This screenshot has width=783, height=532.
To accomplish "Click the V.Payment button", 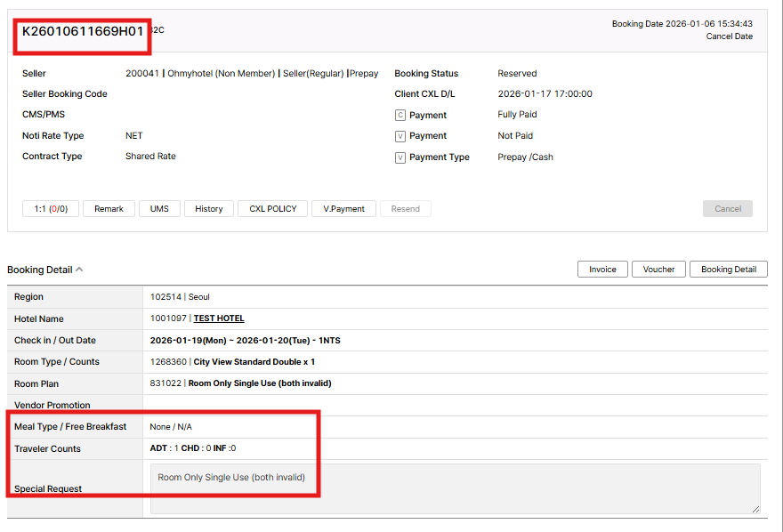I will click(343, 209).
